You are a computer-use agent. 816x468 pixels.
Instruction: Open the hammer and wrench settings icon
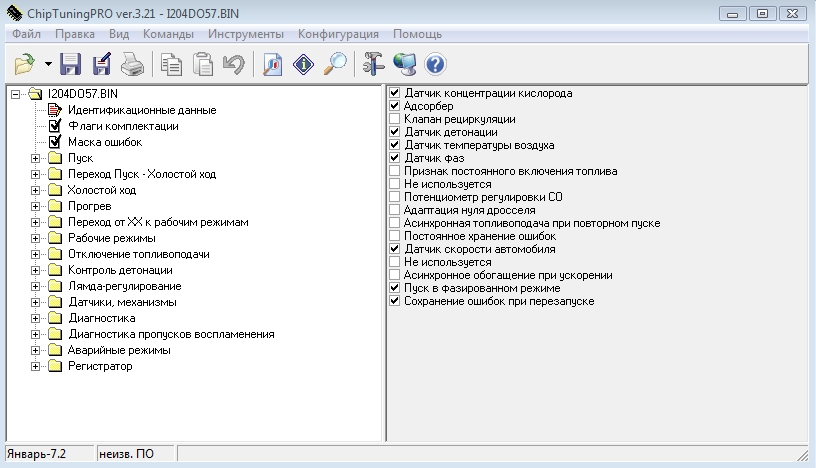(374, 65)
